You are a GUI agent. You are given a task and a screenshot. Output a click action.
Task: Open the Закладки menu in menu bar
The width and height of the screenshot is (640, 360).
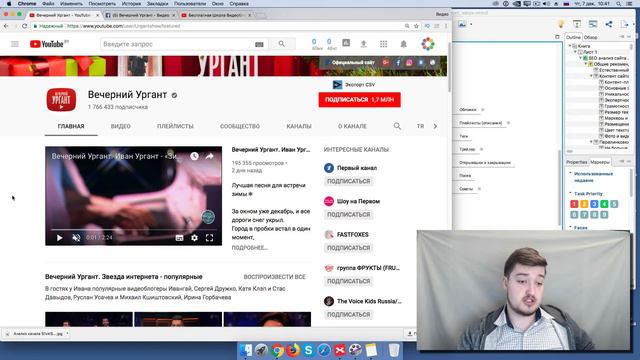coord(157,3)
